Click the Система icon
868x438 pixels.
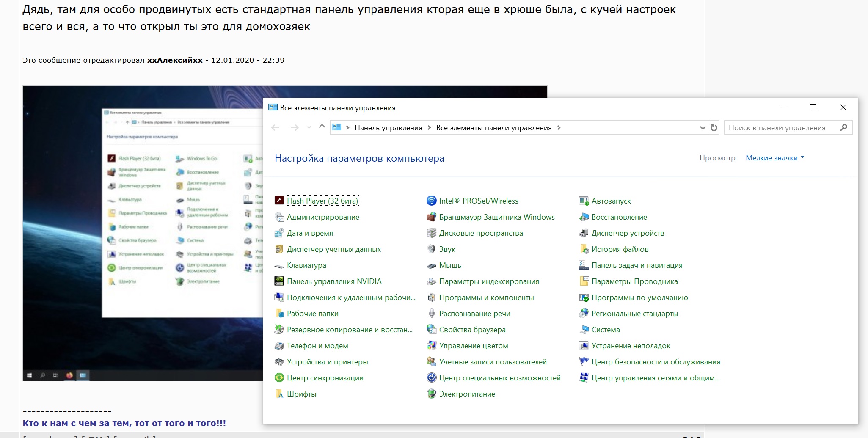(584, 329)
